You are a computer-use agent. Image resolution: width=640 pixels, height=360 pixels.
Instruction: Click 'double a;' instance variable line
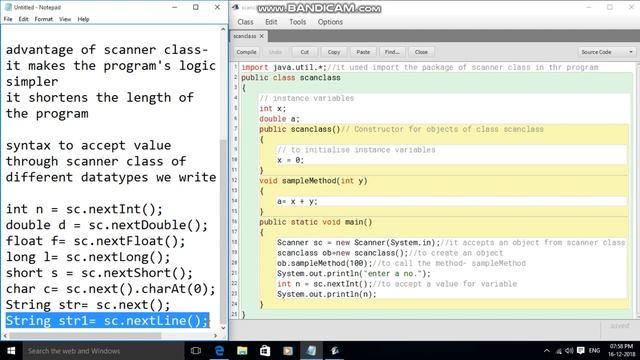tap(279, 119)
